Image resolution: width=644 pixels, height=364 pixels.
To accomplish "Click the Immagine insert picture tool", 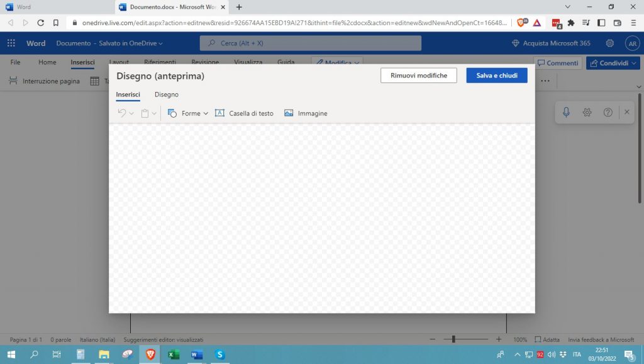I will 306,113.
